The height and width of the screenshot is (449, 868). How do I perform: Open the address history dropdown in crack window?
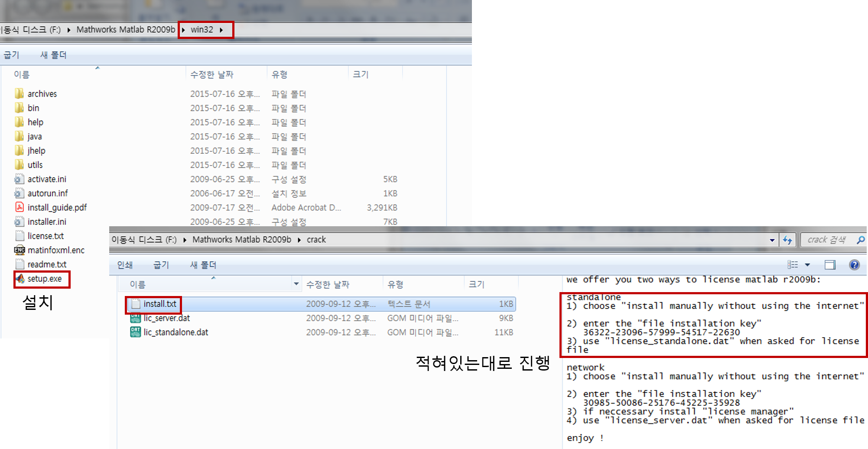[772, 240]
